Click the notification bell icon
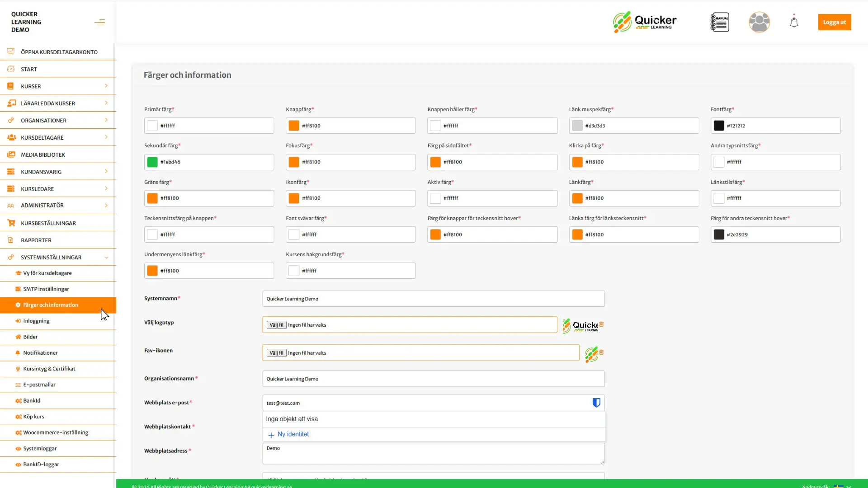 pos(794,22)
